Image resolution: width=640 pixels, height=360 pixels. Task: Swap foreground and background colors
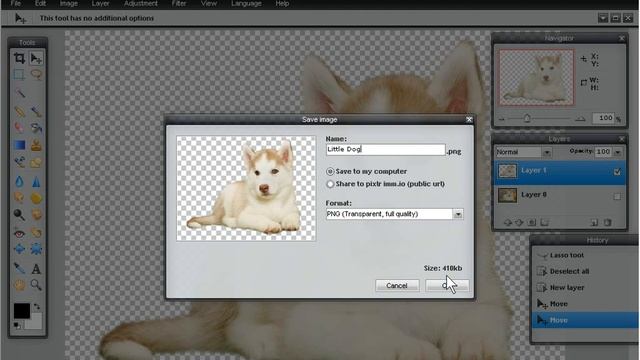click(37, 306)
